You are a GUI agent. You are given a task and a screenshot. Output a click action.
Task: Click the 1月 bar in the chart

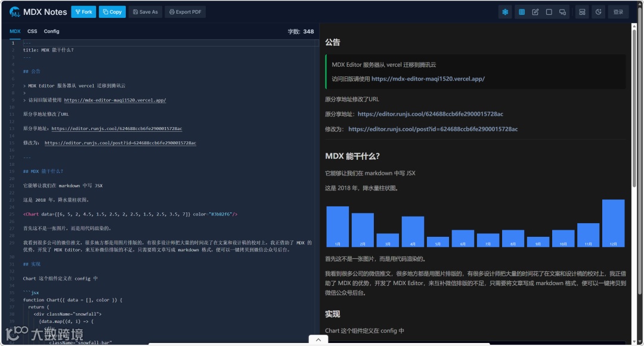click(338, 227)
